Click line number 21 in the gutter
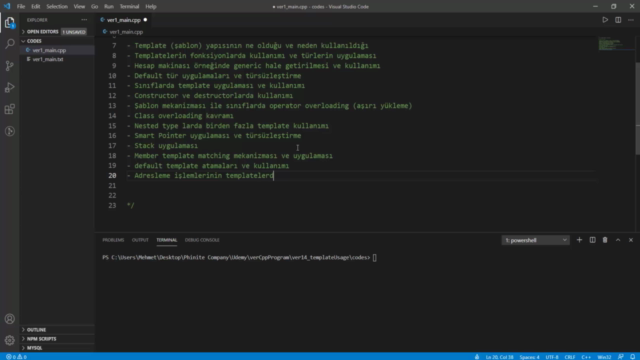640x360 pixels. click(112, 186)
